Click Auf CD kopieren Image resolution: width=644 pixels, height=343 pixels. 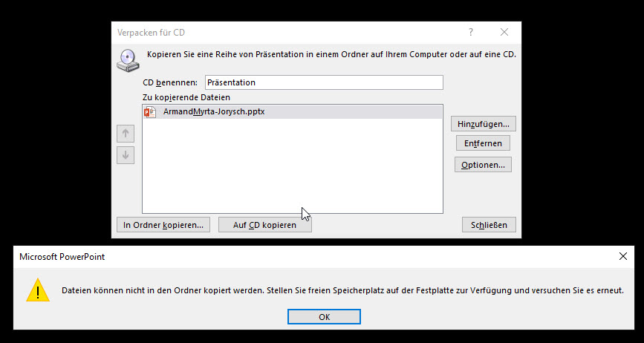(264, 225)
